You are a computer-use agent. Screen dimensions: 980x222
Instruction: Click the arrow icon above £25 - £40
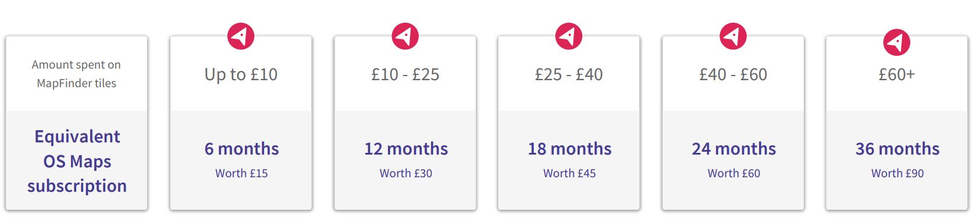pyautogui.click(x=569, y=36)
